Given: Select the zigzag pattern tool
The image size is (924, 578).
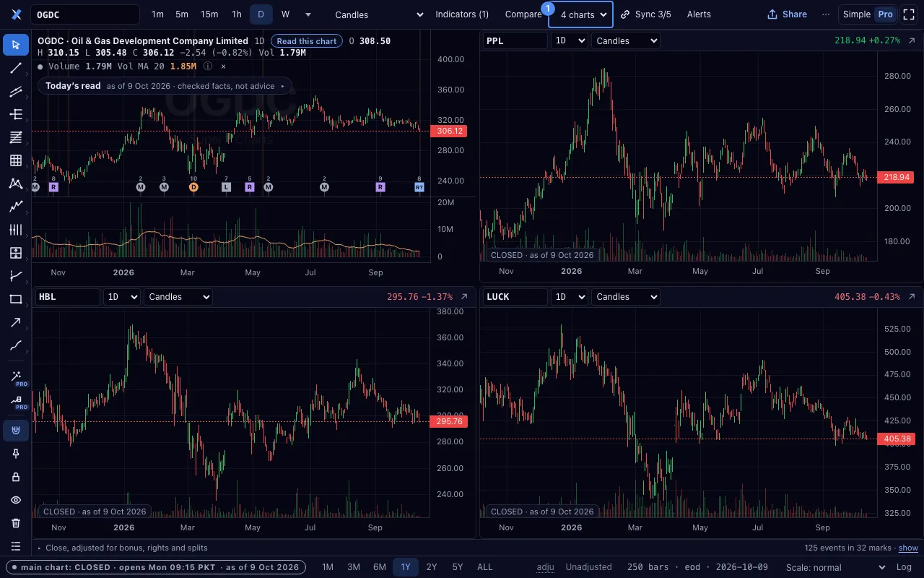Looking at the screenshot, I should pyautogui.click(x=16, y=184).
